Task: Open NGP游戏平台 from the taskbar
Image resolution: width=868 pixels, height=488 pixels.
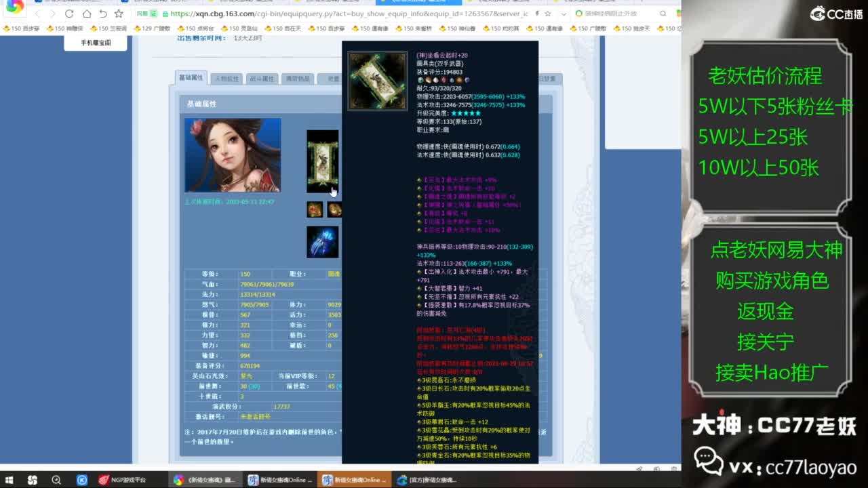Action: pyautogui.click(x=122, y=480)
